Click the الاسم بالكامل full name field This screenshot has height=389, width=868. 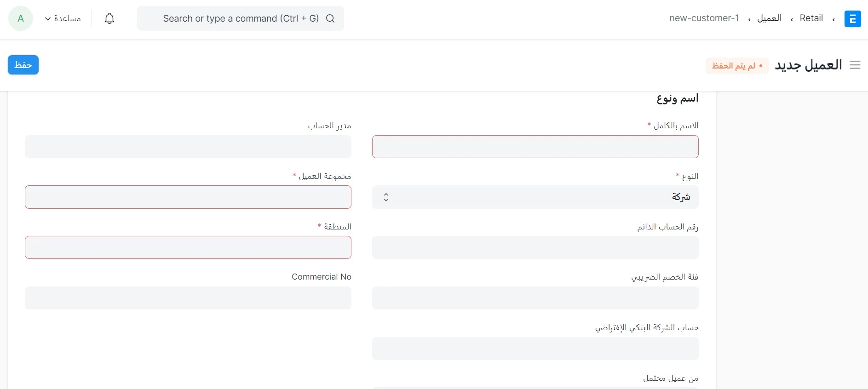(x=535, y=147)
